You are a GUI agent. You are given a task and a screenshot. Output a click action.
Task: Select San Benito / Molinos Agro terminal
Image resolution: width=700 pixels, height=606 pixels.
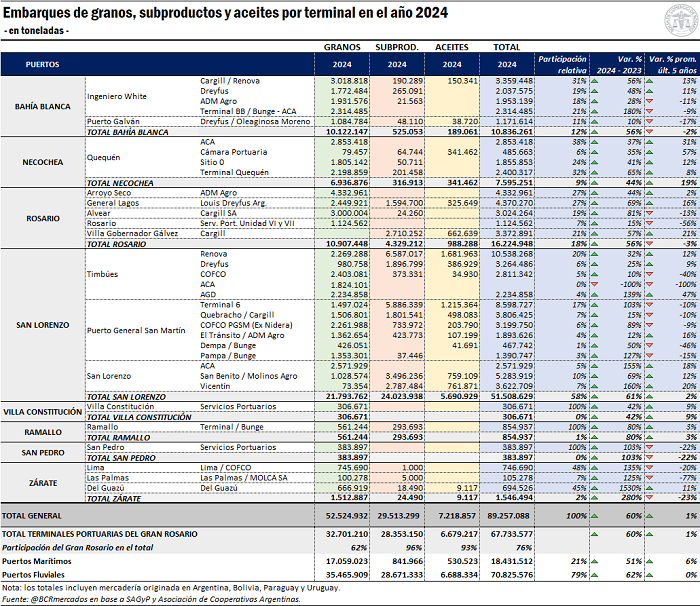(248, 376)
